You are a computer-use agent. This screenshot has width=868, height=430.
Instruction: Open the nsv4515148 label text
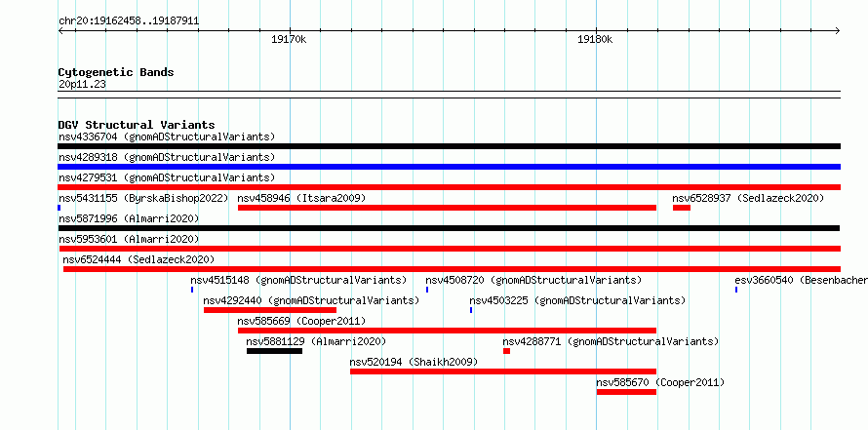pyautogui.click(x=299, y=280)
